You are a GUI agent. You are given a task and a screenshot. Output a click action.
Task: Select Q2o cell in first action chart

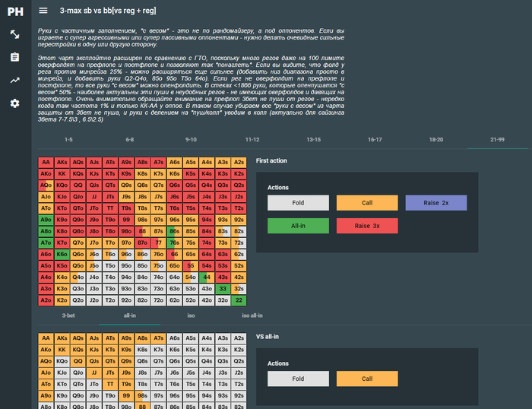click(78, 300)
